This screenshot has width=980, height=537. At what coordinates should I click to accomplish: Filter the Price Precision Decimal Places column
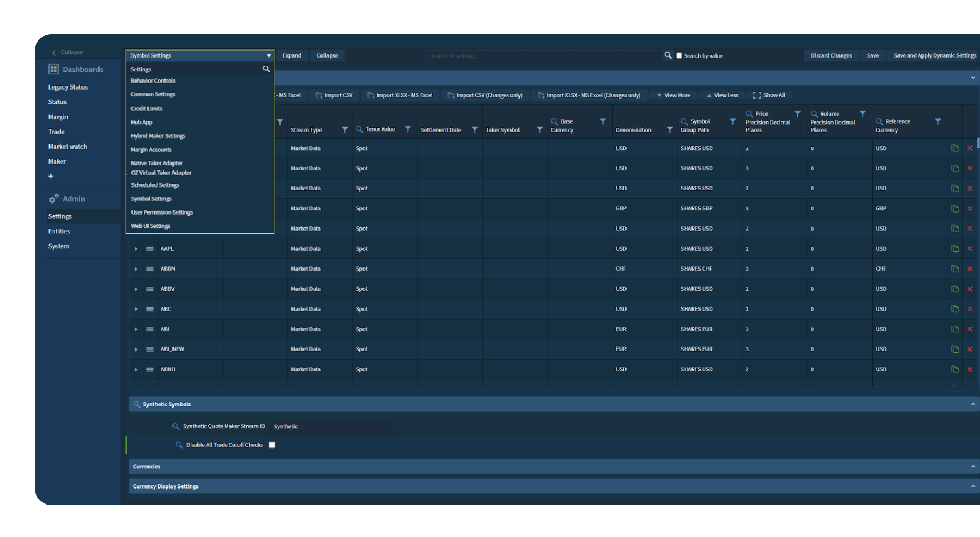pyautogui.click(x=798, y=114)
